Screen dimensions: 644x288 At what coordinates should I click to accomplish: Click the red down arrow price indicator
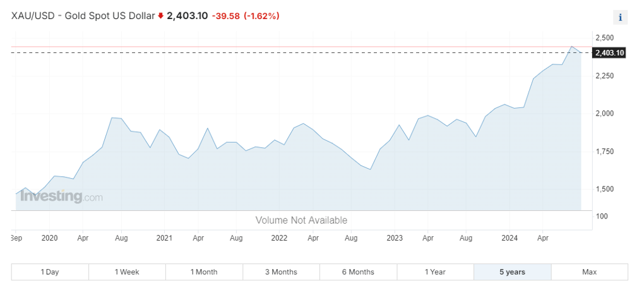[x=161, y=16]
